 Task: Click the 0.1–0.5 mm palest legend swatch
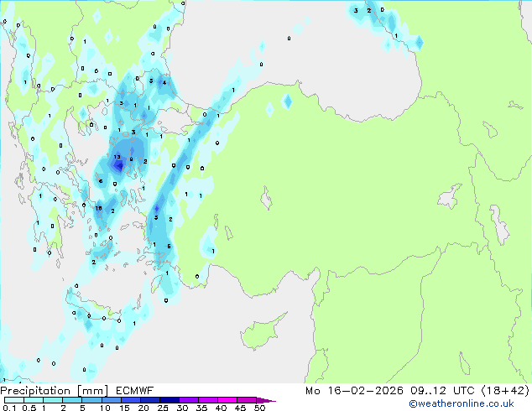(x=14, y=400)
